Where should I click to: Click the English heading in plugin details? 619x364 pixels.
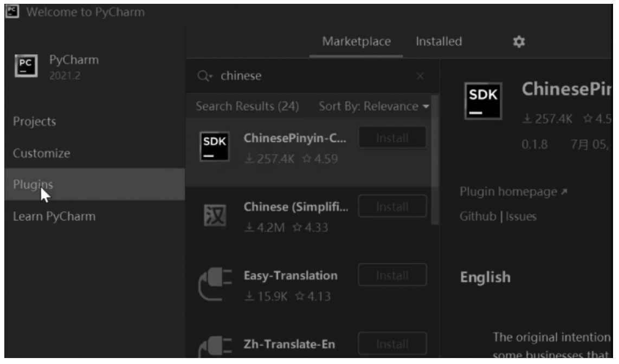pyautogui.click(x=485, y=277)
